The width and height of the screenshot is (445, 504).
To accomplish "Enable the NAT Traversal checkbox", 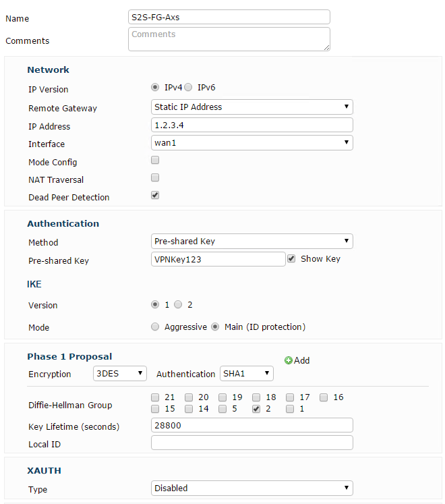I will (x=155, y=177).
